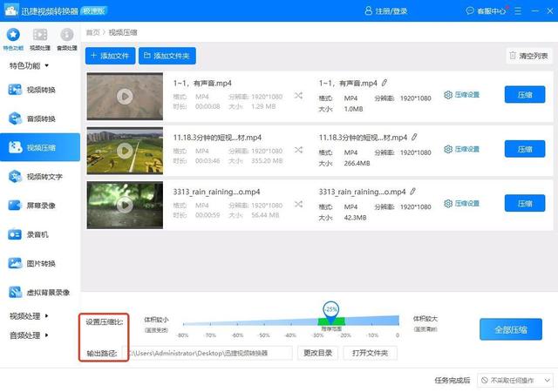Open 压缩设置 for 1~1，有声音.mp4
Image resolution: width=558 pixels, height=392 pixels.
pyautogui.click(x=461, y=95)
